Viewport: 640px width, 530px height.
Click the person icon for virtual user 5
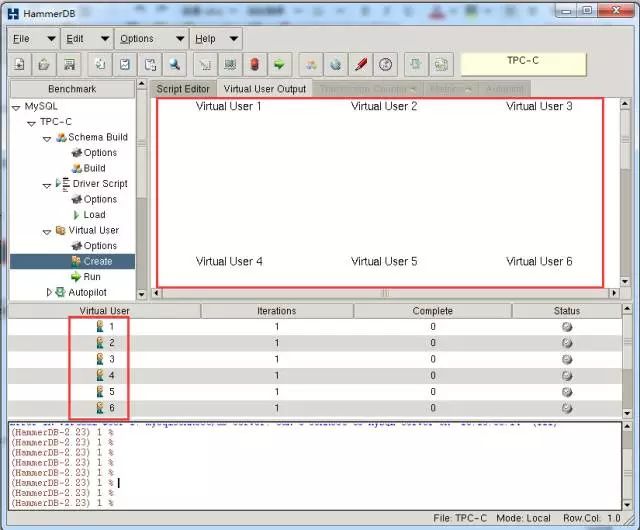pyautogui.click(x=100, y=392)
